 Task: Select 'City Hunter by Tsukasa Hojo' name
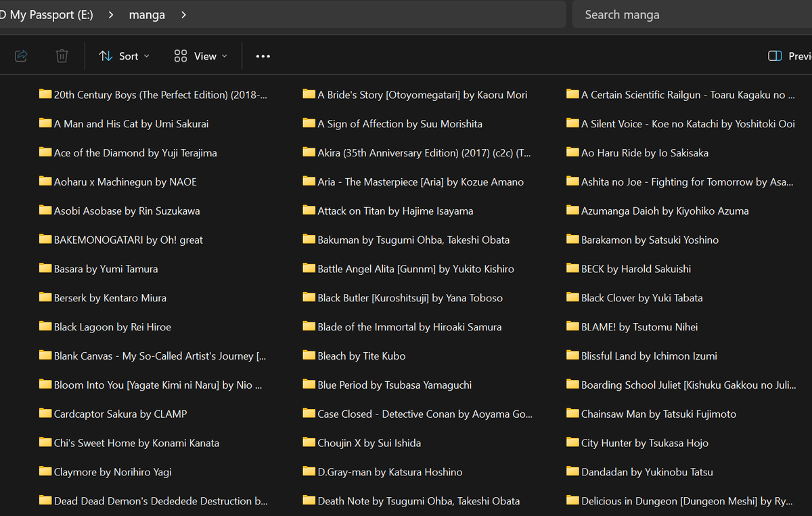click(x=645, y=444)
